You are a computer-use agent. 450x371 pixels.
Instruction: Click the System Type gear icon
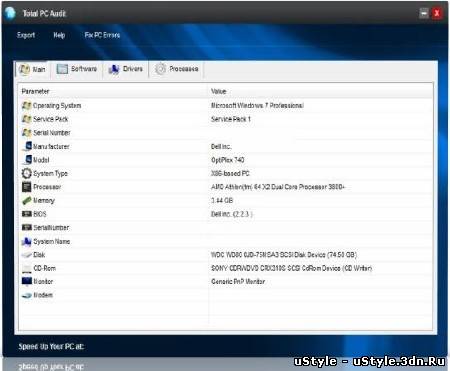[26, 173]
